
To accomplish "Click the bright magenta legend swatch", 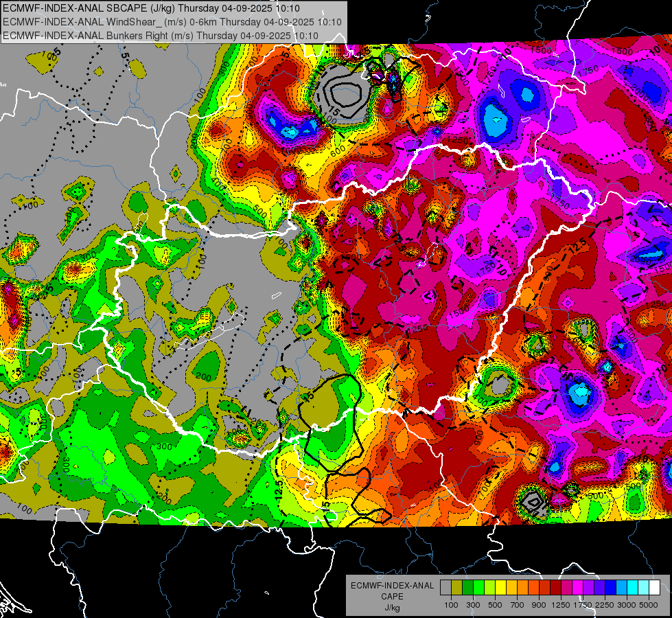I will tap(578, 587).
